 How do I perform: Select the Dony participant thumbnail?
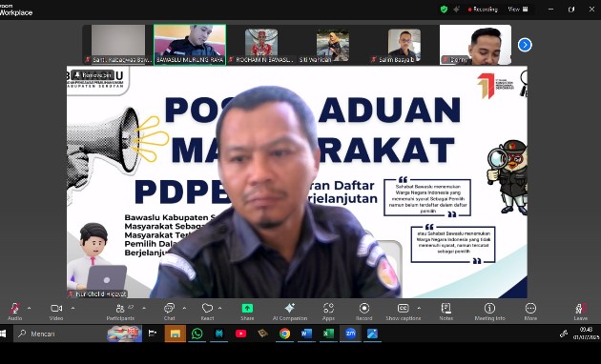click(475, 45)
